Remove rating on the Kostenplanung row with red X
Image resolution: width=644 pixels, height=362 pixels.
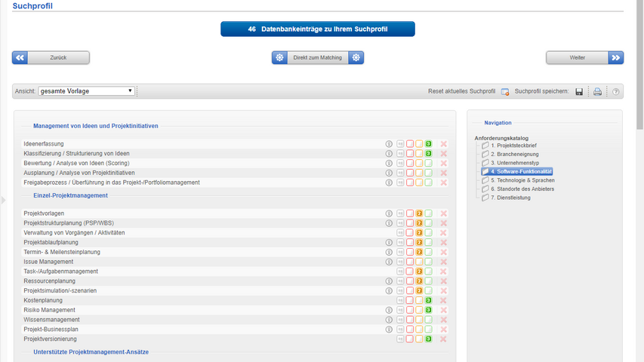(x=444, y=300)
